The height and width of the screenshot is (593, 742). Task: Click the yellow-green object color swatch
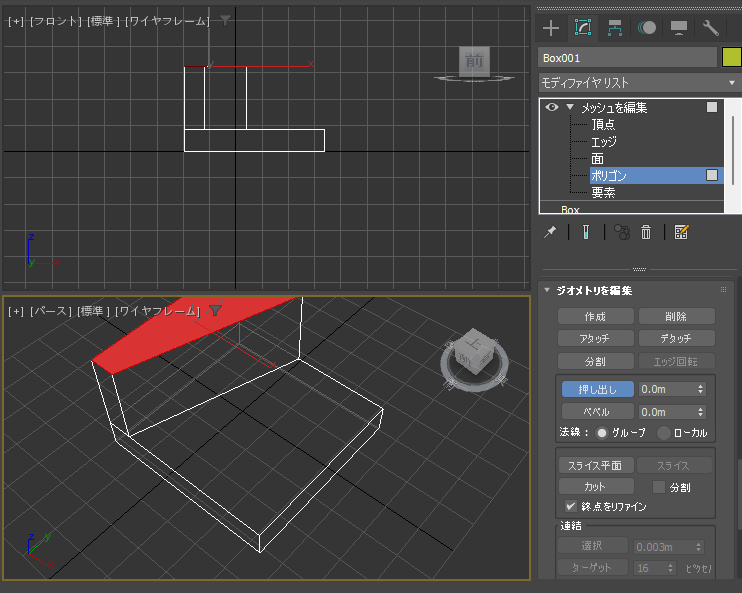[732, 58]
